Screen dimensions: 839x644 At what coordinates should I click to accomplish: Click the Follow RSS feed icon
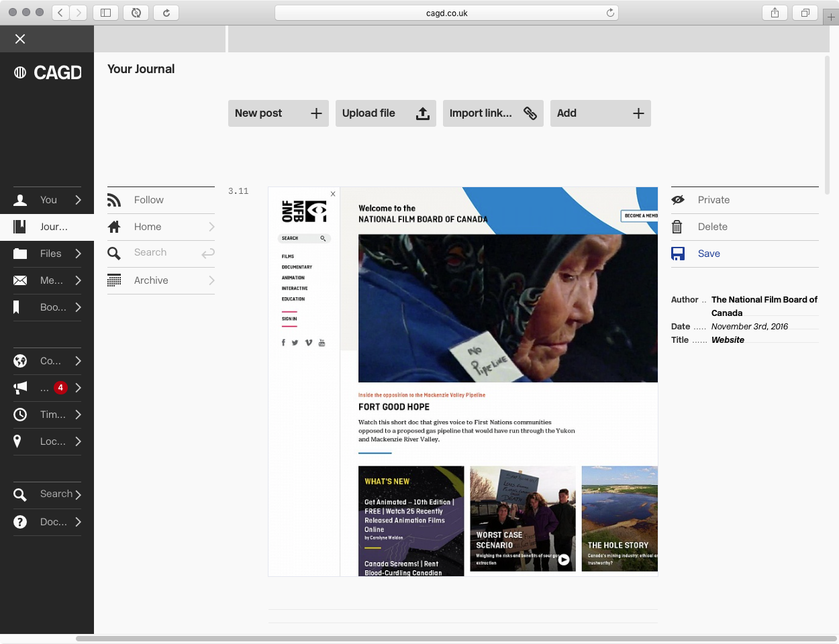tap(114, 200)
